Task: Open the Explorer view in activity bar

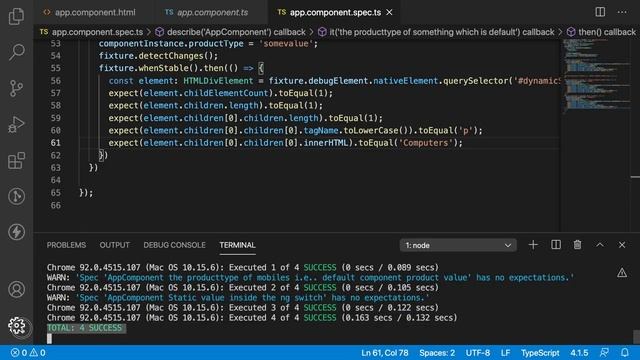Action: pyautogui.click(x=16, y=16)
